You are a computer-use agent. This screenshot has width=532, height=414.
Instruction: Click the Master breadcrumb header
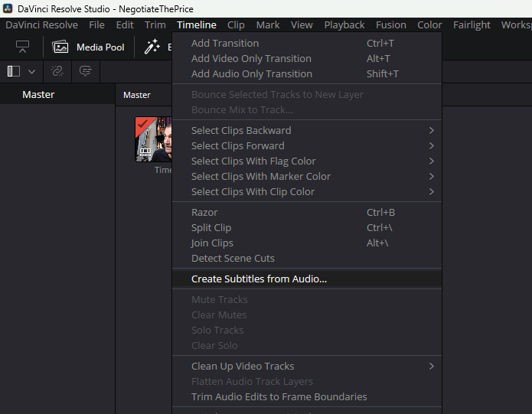pos(137,95)
